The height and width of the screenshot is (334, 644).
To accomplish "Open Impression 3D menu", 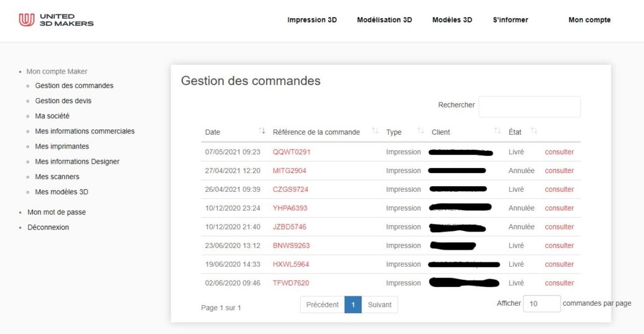I will coord(312,19).
